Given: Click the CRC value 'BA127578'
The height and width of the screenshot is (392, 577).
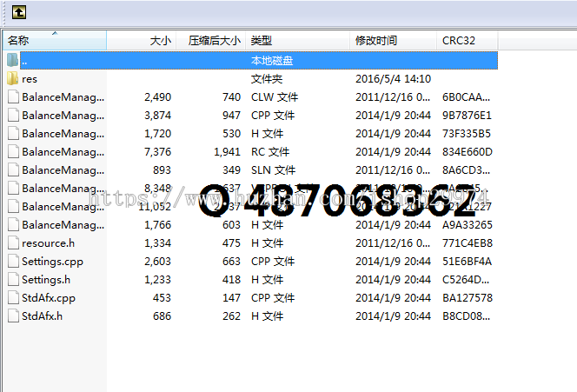Looking at the screenshot, I should click(x=468, y=298).
